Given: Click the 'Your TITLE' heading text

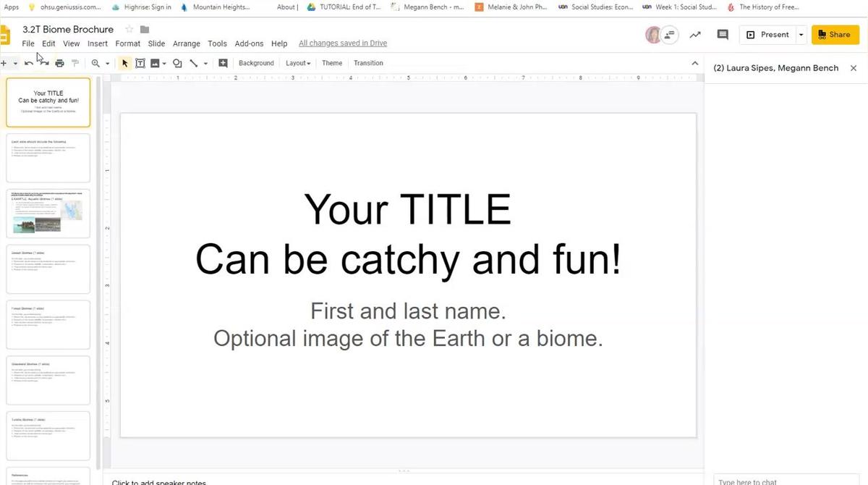Looking at the screenshot, I should (408, 210).
